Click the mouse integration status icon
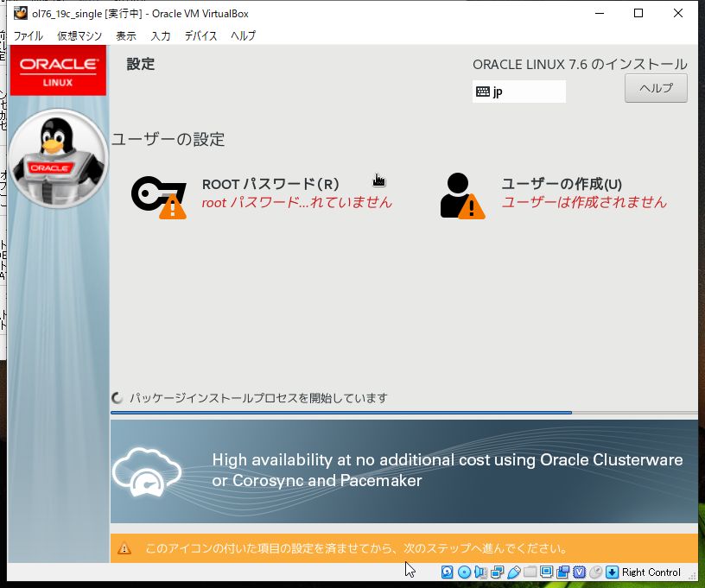 coord(596,572)
